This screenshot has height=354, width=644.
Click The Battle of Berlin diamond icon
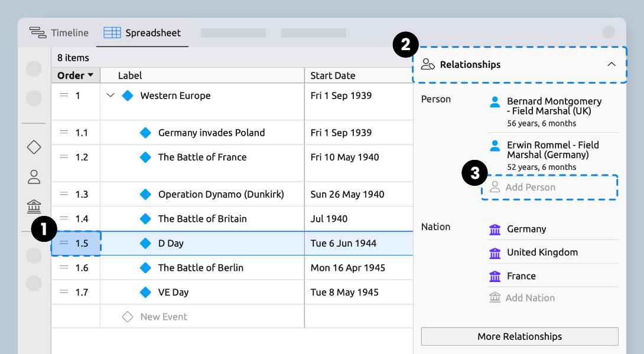(x=145, y=268)
